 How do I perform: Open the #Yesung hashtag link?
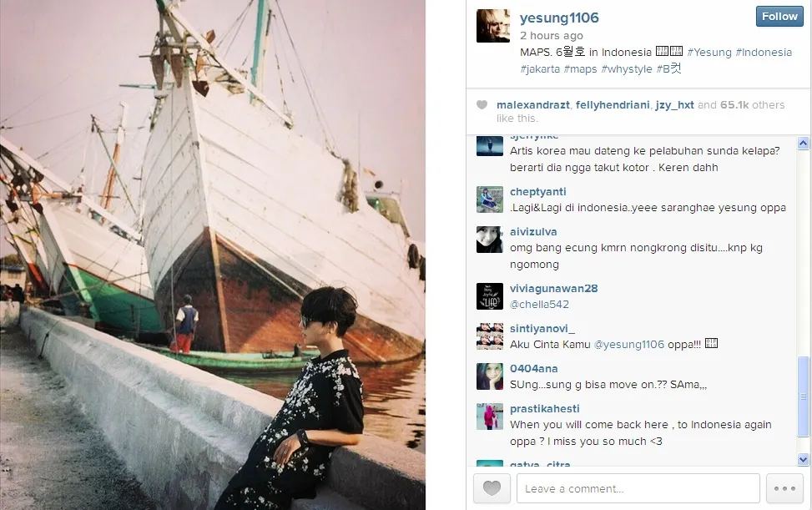point(709,53)
